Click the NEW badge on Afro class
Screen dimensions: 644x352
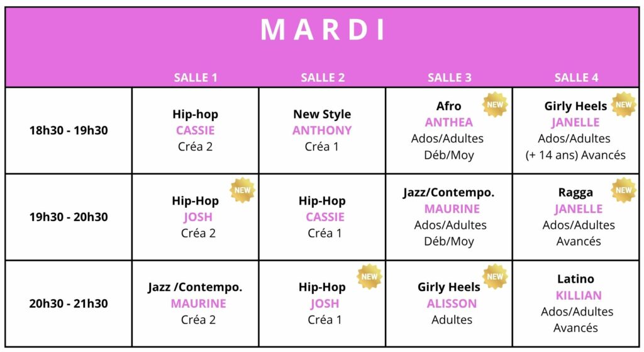click(495, 105)
